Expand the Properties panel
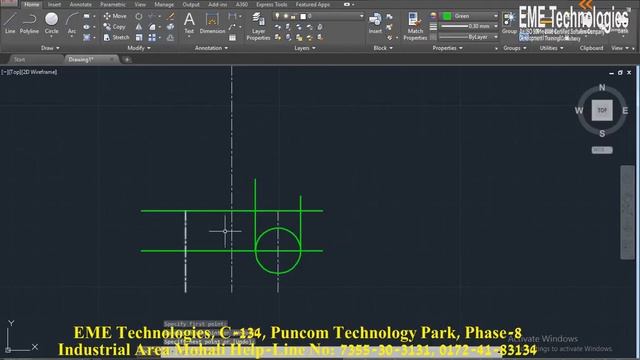The width and height of the screenshot is (640, 360). (x=447, y=48)
